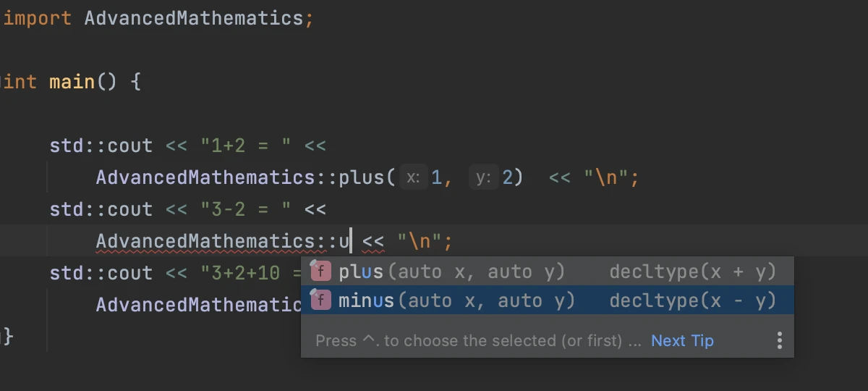Click the 'import' keyword
The height and width of the screenshot is (391, 868).
(x=37, y=18)
